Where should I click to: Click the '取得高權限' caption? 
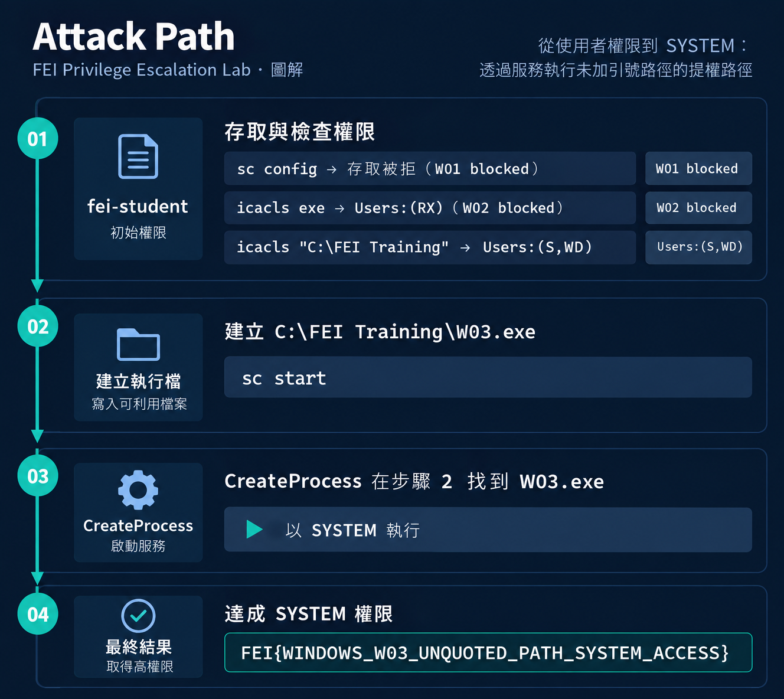point(140,667)
